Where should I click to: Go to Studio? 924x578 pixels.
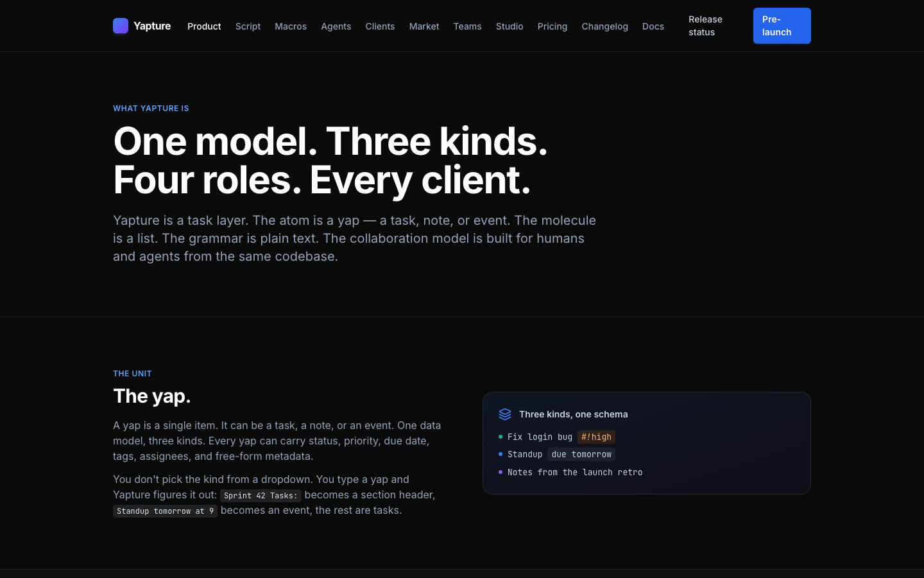pos(509,26)
